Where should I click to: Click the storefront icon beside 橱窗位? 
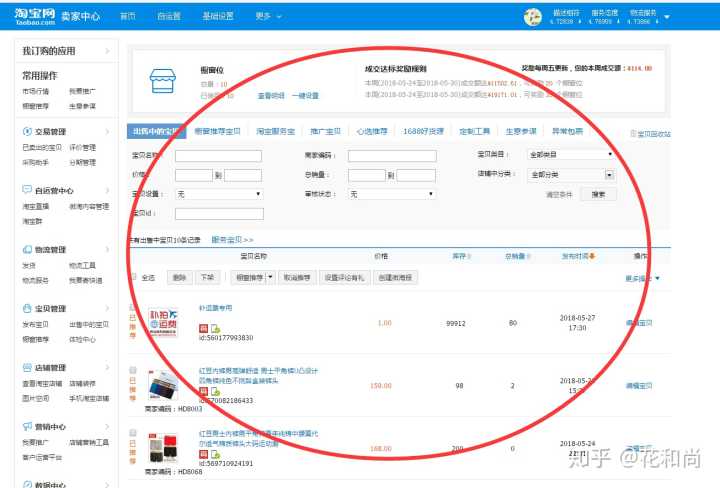click(x=163, y=81)
